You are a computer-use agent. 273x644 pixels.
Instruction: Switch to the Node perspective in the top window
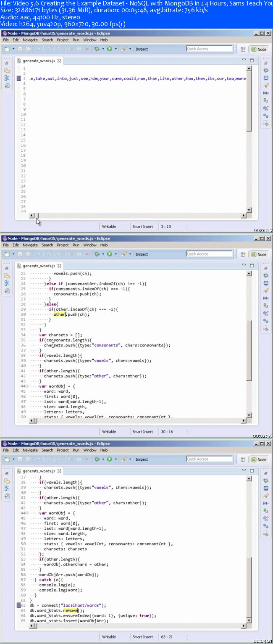(259, 49)
